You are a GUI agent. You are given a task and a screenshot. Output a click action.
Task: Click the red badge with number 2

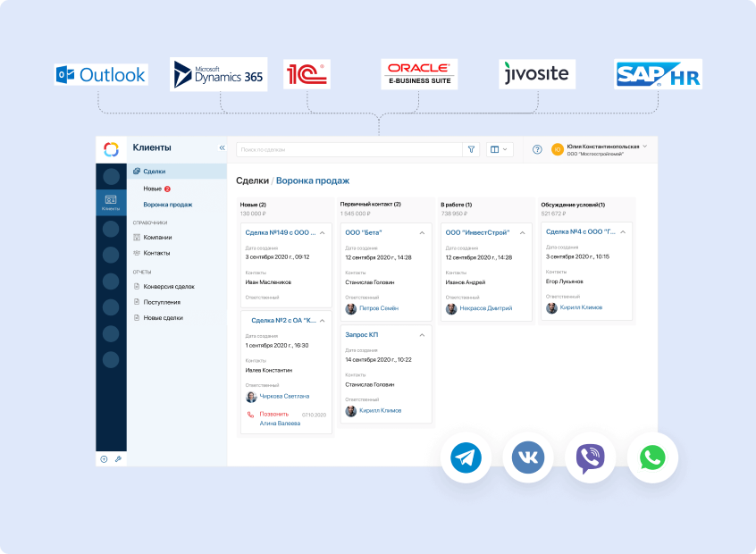coord(167,189)
